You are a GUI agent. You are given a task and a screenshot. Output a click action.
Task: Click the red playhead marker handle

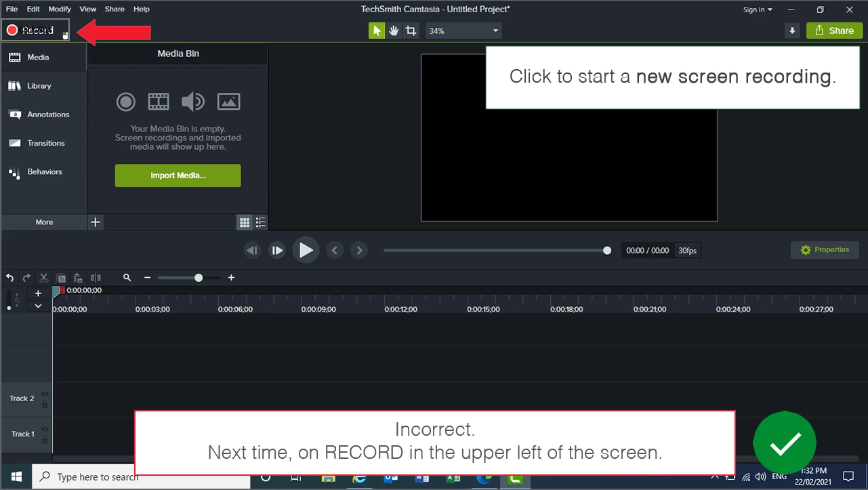pyautogui.click(x=62, y=290)
